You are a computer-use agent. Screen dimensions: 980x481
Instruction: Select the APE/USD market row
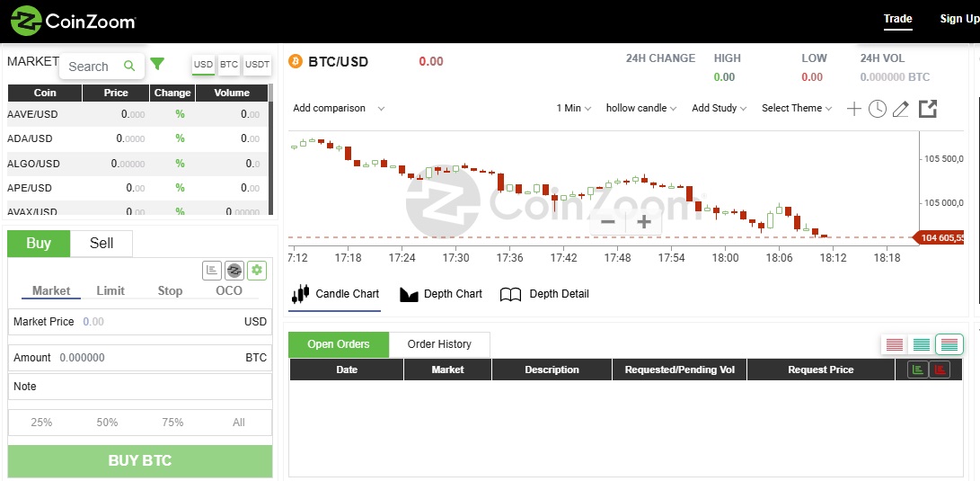click(x=137, y=188)
